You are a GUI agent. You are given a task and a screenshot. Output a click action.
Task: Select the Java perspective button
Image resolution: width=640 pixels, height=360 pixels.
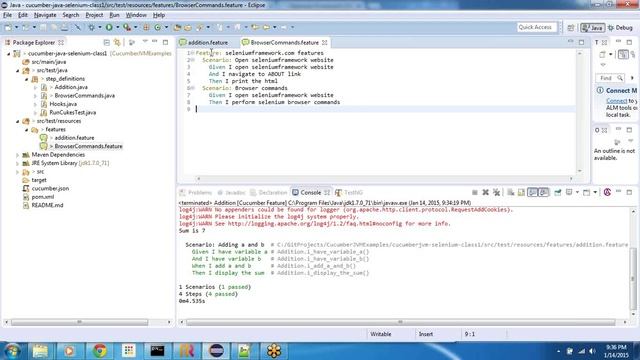pos(593,28)
